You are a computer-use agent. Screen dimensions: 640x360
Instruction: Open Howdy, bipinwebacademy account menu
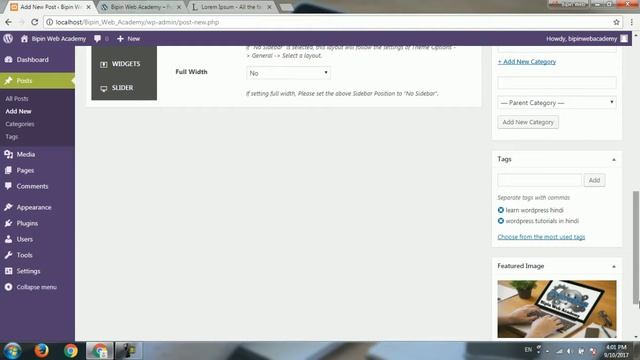587,39
